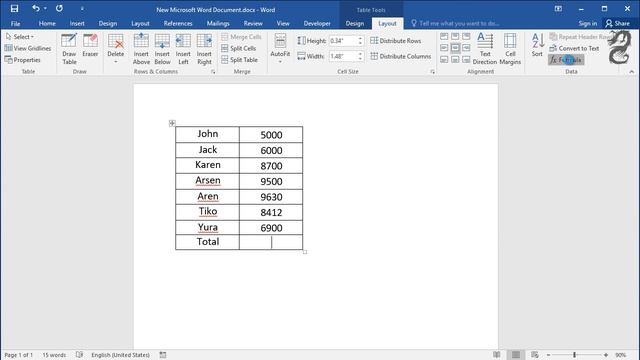The image size is (640, 360).
Task: Open Rows & Columns dialog launcher
Action: click(213, 72)
